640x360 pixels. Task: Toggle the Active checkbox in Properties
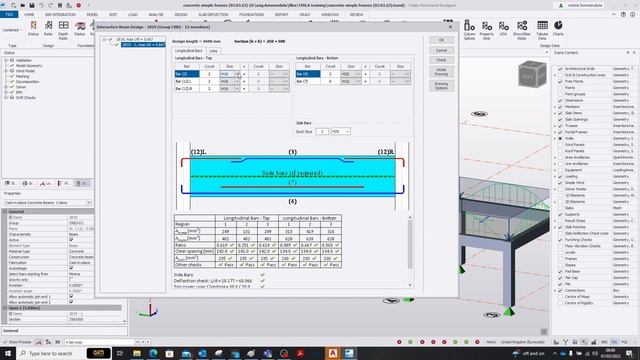coord(71,240)
